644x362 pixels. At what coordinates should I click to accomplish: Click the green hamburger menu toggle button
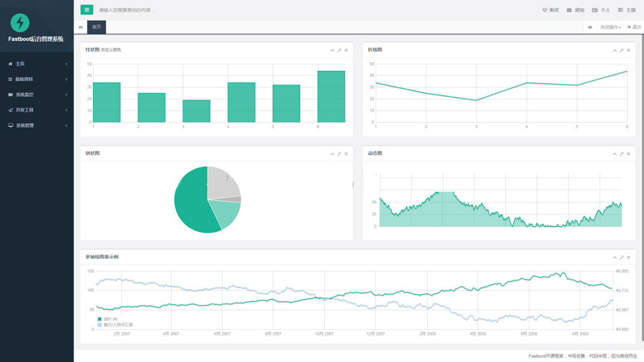pos(87,10)
